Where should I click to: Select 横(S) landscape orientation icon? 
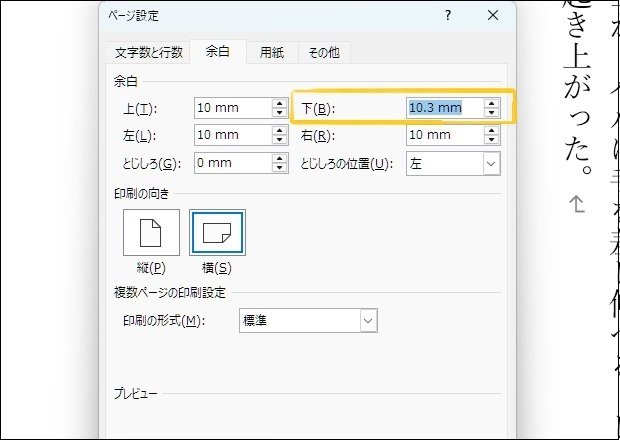217,232
